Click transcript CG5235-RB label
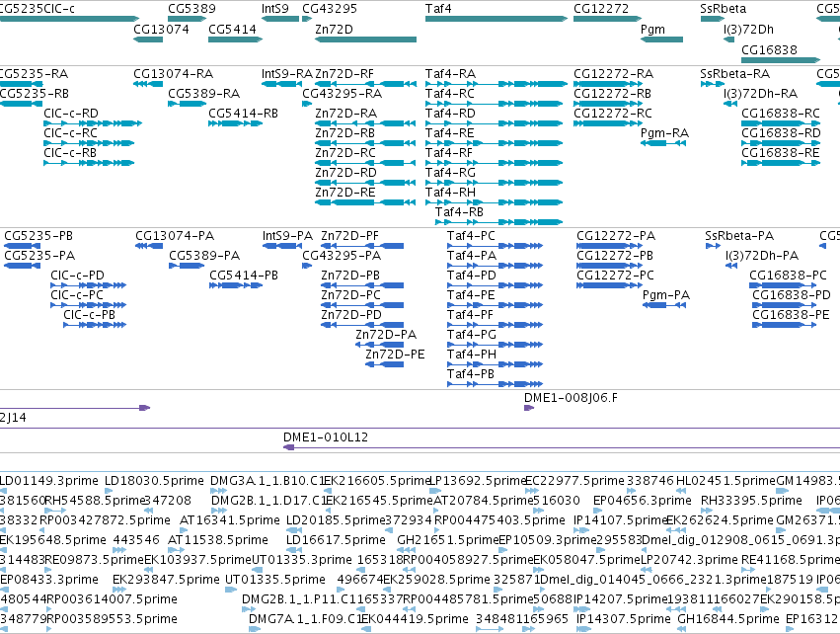The width and height of the screenshot is (840, 634). click(35, 93)
